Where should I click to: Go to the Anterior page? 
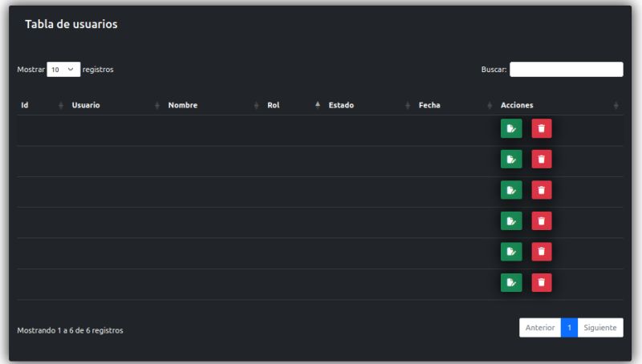tap(540, 328)
